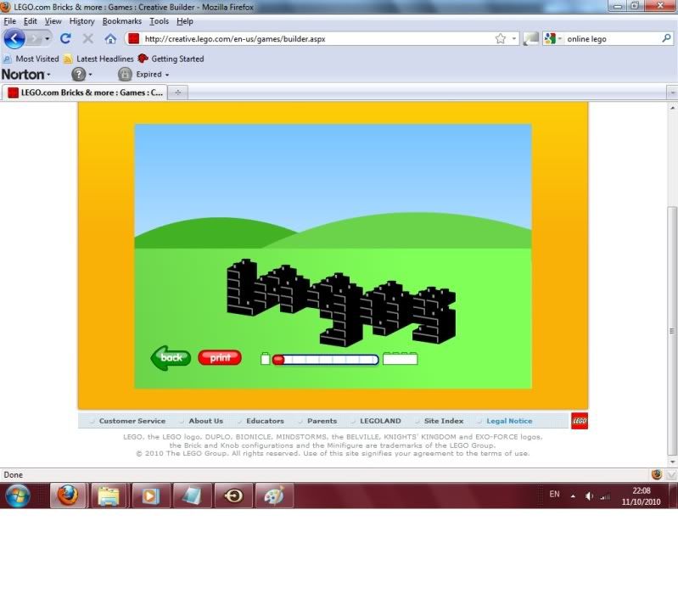Click the page vertical scrollbar thumb
The height and width of the screenshot is (616, 678).
[x=672, y=331]
